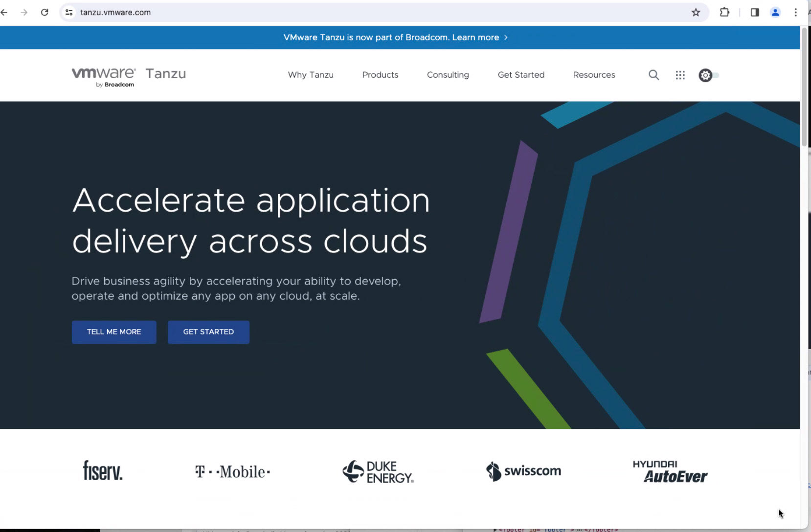The width and height of the screenshot is (811, 532).
Task: Open the Consulting menu
Action: (x=448, y=75)
